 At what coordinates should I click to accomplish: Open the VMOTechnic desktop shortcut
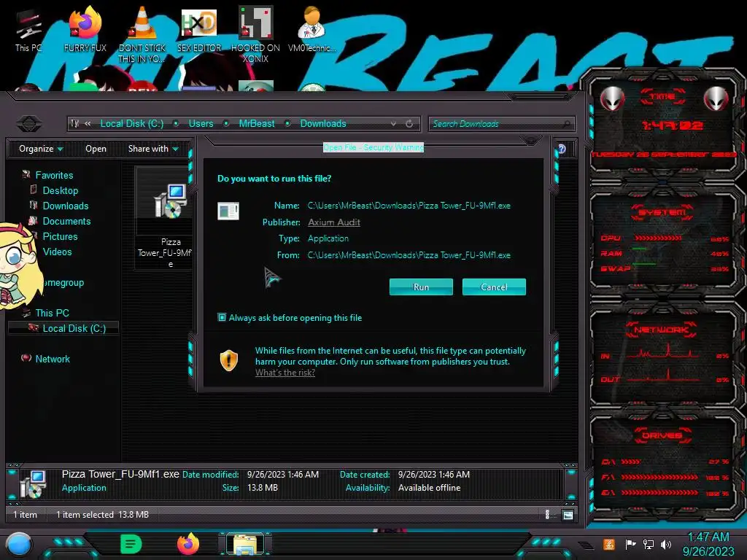312,31
